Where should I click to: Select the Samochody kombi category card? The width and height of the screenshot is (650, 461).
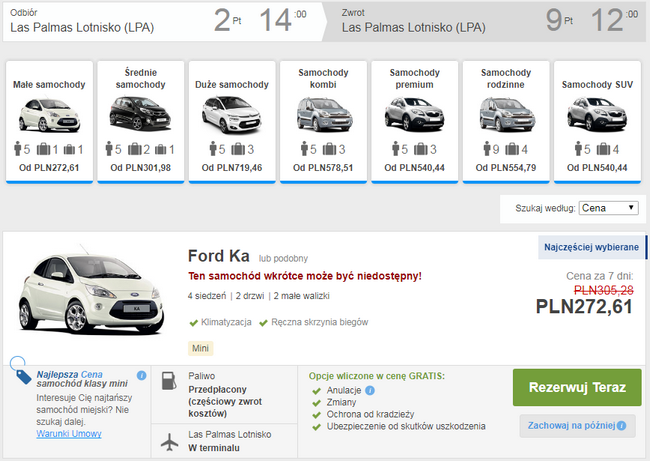[x=323, y=122]
